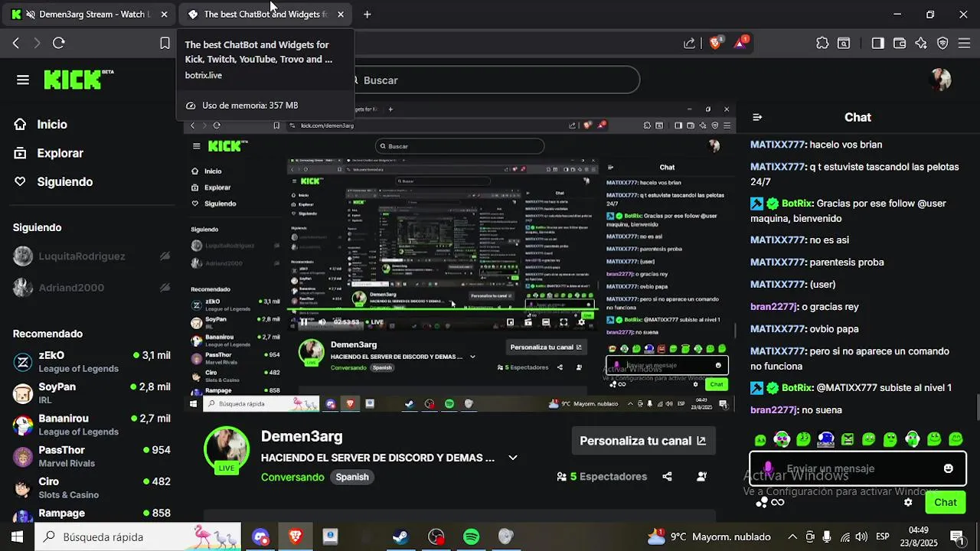Open the Leo AI sparkle icon
Screen dimensions: 980x551
point(921,43)
